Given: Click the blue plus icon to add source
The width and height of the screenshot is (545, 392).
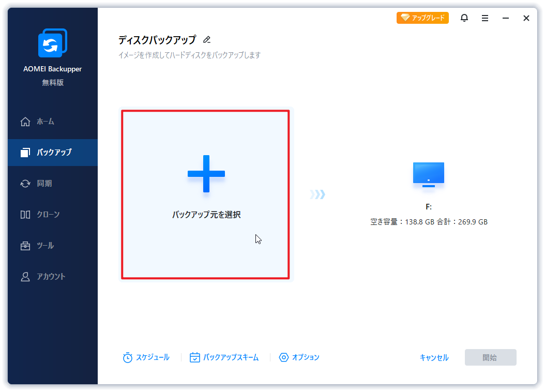Looking at the screenshot, I should click(x=206, y=174).
